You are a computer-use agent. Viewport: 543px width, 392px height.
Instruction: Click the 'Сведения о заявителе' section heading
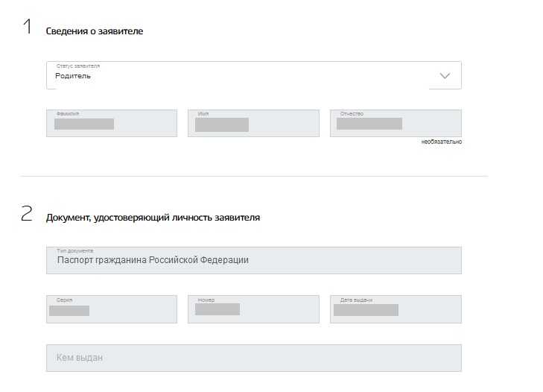click(x=94, y=31)
